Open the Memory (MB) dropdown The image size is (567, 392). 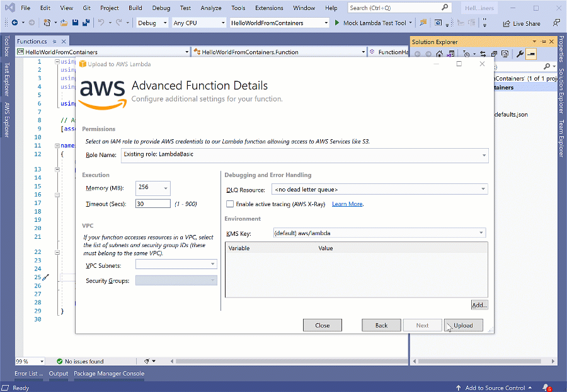(166, 188)
